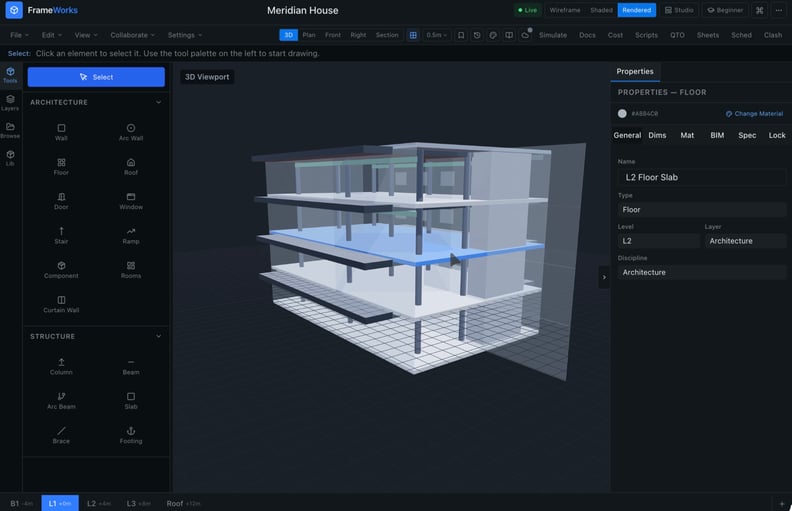Select the Window tool

click(x=131, y=201)
